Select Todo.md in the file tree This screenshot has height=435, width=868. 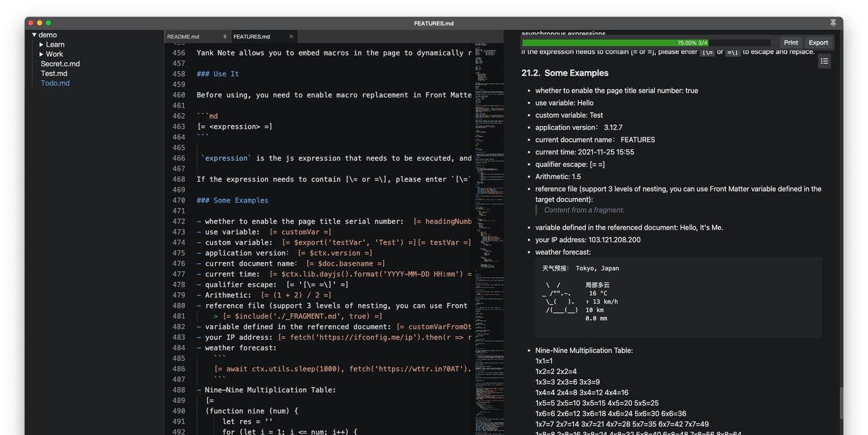tap(55, 83)
